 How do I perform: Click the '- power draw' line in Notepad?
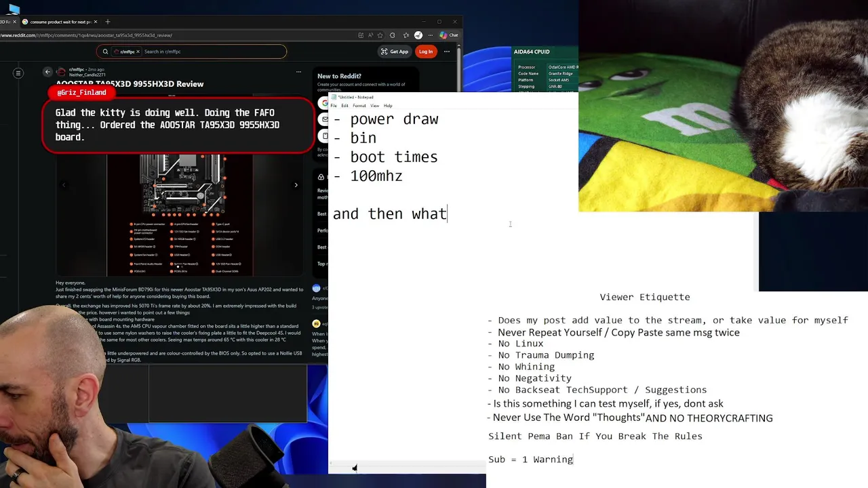385,119
